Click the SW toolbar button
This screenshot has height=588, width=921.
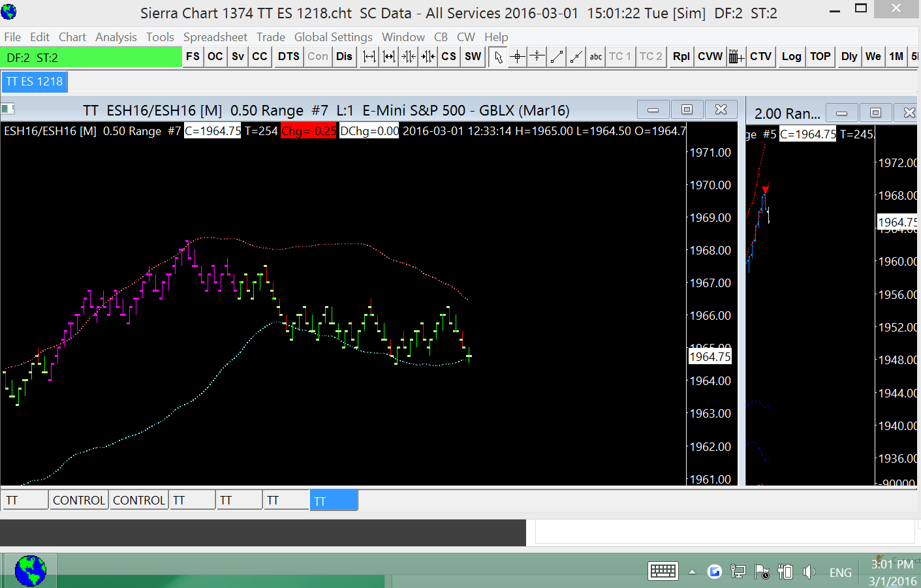pyautogui.click(x=473, y=57)
